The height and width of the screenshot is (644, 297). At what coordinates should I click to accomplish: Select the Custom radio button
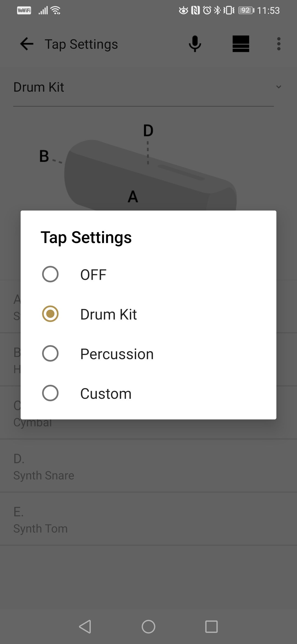50,393
